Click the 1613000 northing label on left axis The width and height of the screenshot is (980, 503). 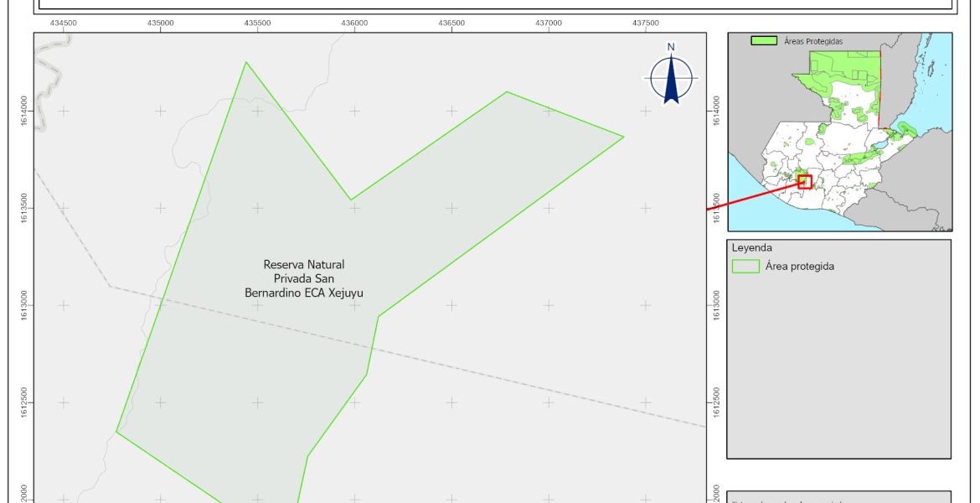[x=25, y=304]
